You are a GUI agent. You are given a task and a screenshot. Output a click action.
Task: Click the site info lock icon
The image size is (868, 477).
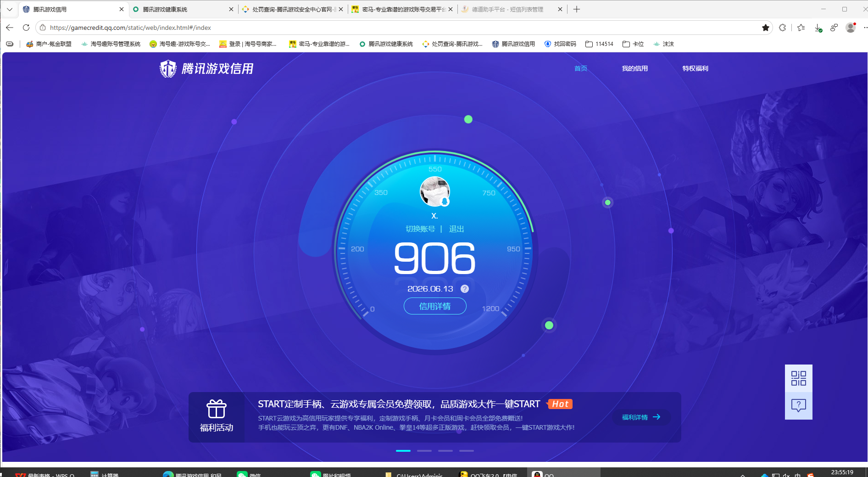tap(43, 28)
